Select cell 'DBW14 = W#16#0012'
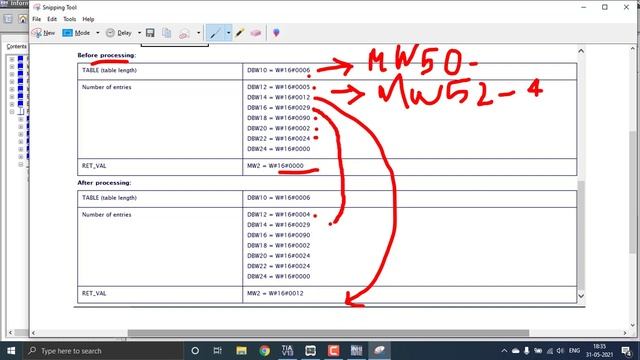 coord(278,97)
